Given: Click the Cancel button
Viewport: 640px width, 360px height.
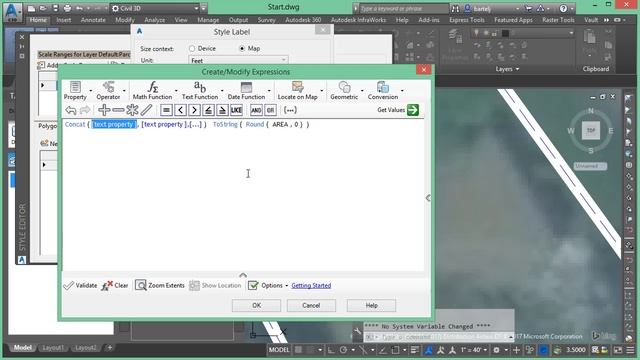Looking at the screenshot, I should point(311,305).
